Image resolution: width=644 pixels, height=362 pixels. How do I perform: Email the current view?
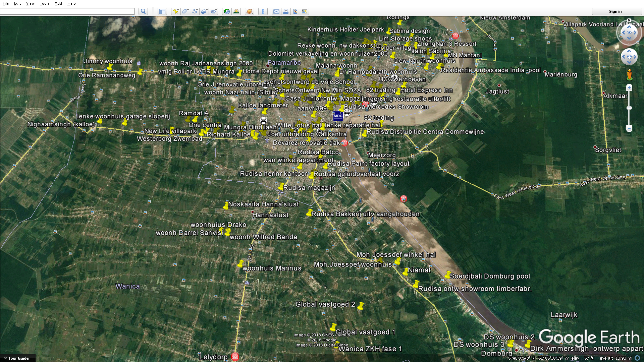[x=276, y=11]
